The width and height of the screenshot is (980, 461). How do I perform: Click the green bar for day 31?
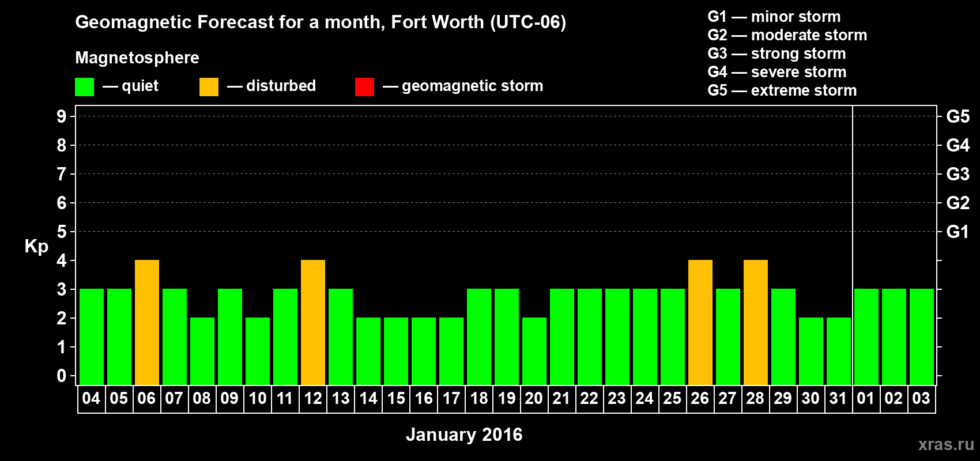[839, 352]
